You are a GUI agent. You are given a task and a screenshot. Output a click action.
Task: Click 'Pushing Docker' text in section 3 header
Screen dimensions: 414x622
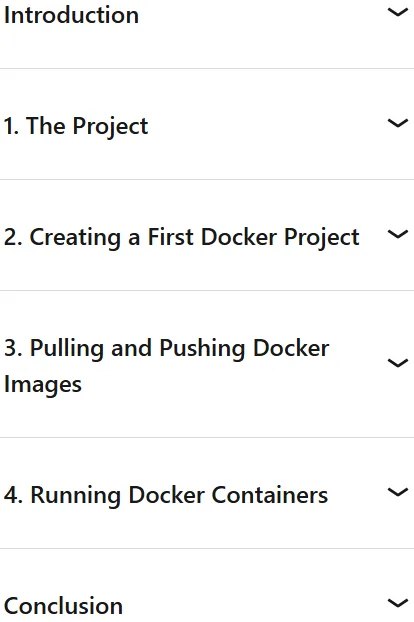[x=244, y=349]
